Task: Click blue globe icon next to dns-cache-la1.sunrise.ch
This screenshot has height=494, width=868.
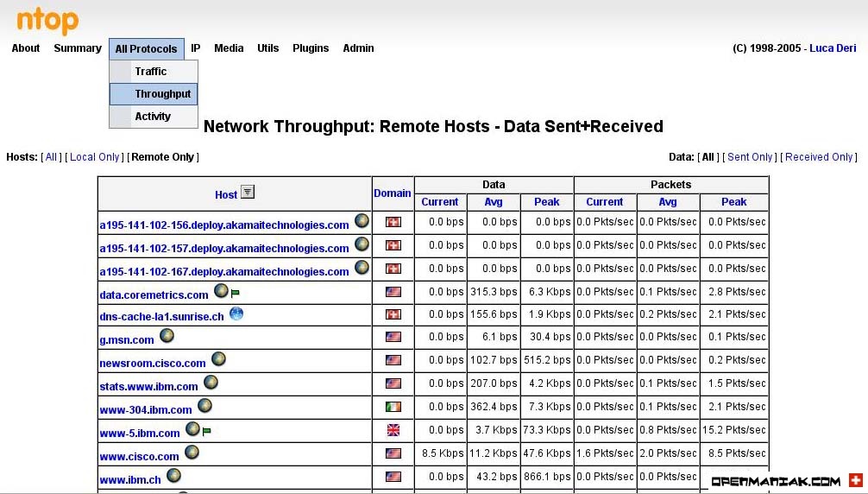Action: pyautogui.click(x=236, y=313)
